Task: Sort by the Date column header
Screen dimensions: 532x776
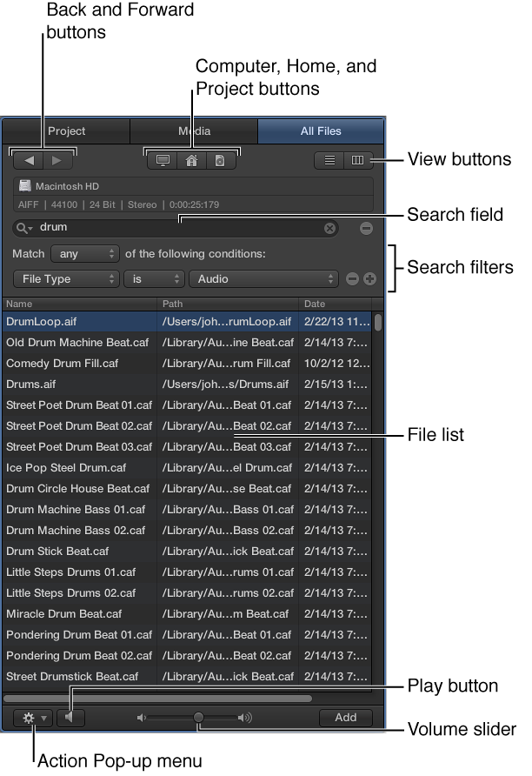Action: [335, 304]
